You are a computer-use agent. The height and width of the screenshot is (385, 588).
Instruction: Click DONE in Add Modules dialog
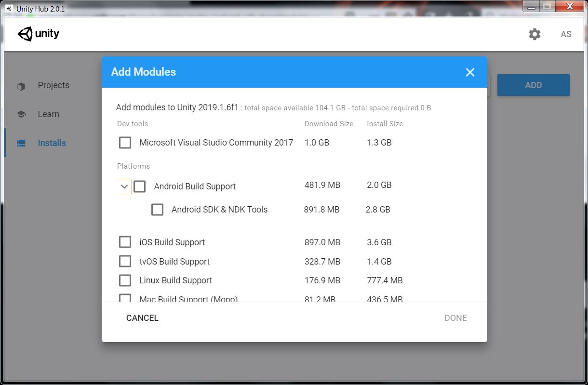pyautogui.click(x=455, y=318)
